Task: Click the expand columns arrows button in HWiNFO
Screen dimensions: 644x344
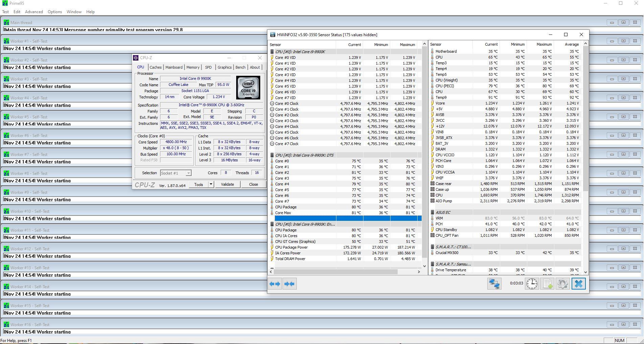Action: (x=275, y=284)
